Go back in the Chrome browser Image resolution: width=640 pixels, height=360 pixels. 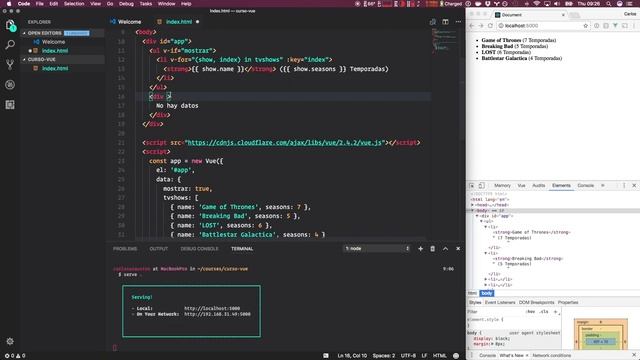(472, 26)
